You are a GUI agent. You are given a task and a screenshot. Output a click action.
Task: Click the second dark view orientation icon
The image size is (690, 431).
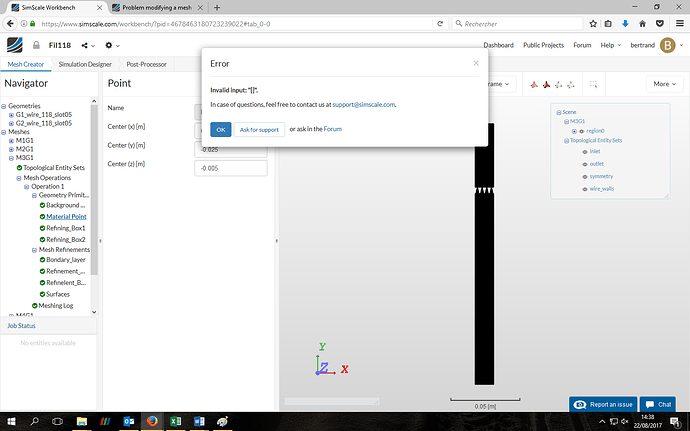(546, 84)
